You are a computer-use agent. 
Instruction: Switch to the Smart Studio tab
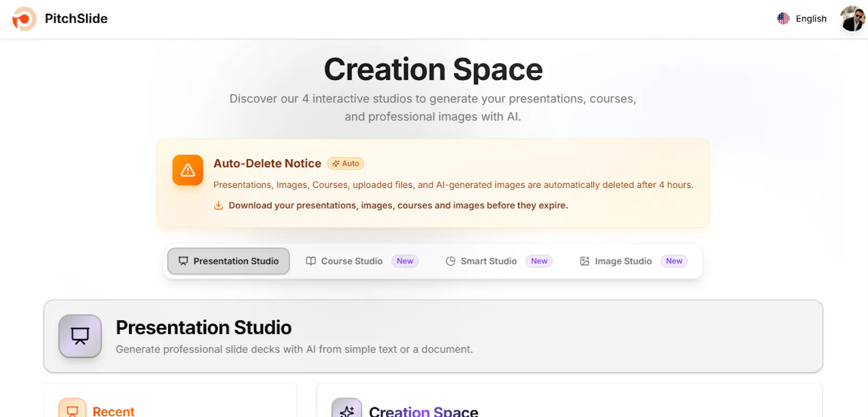499,261
